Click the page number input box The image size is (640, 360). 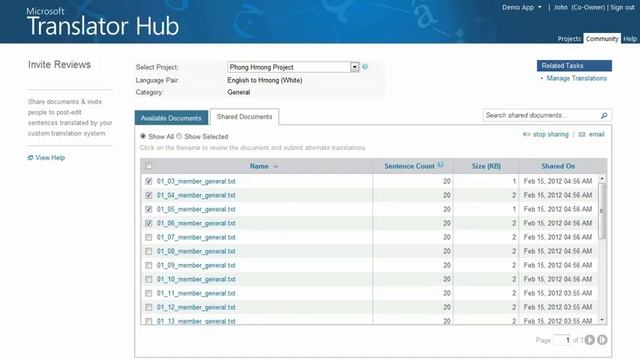tap(562, 340)
